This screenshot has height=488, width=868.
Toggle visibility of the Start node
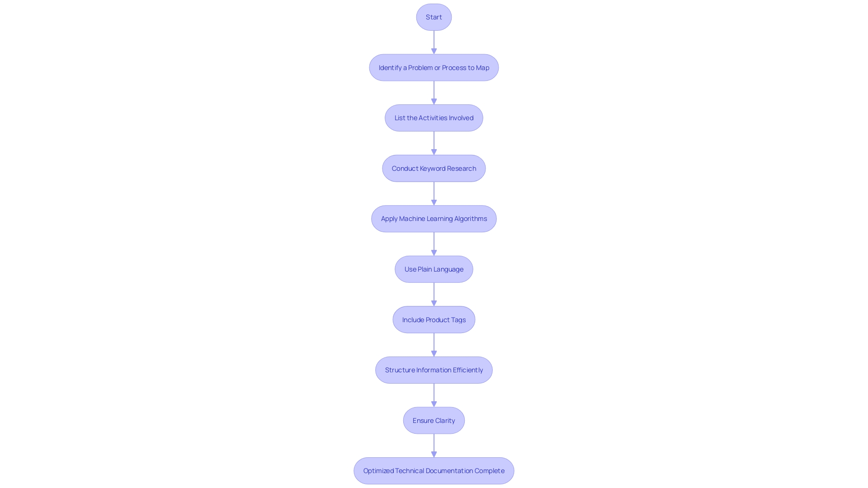click(x=434, y=17)
